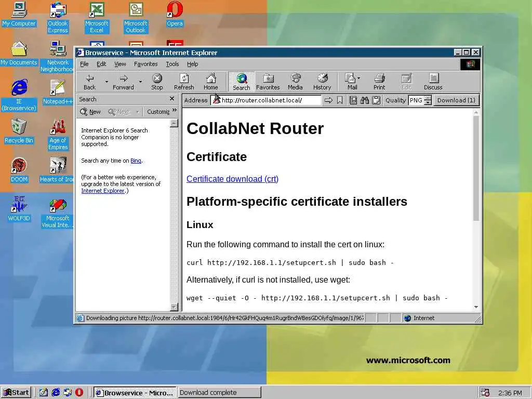Open the Help menu
The image size is (532, 399).
192,64
